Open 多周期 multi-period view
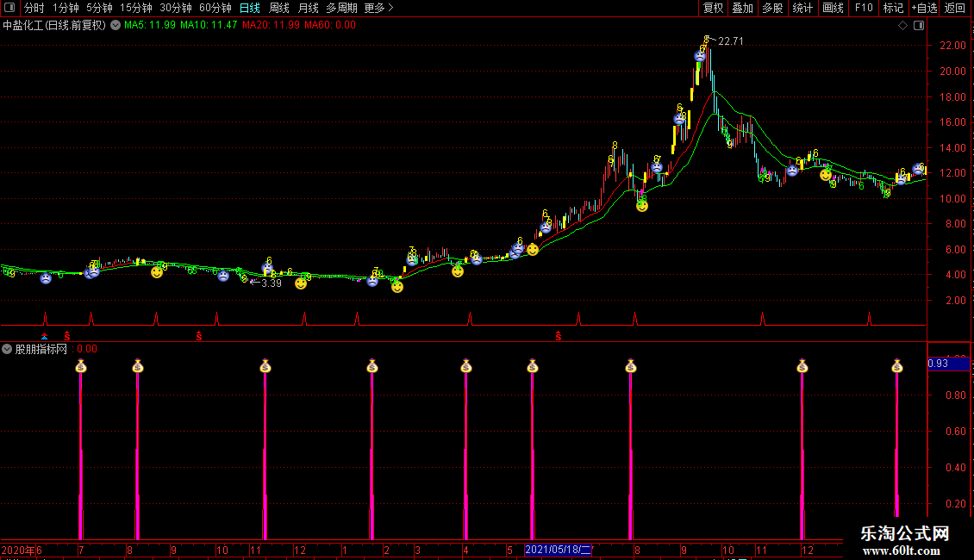Screen dimensions: 974x560 (341, 8)
